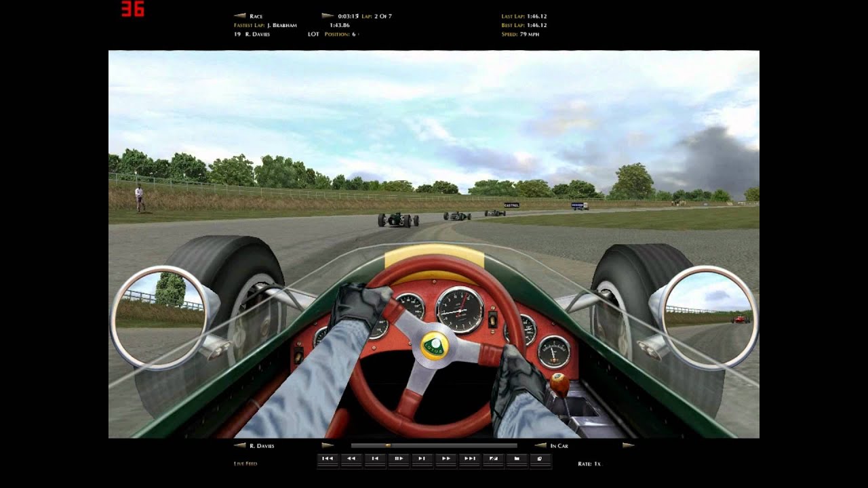Click the wooden gear shift knob

(x=559, y=384)
